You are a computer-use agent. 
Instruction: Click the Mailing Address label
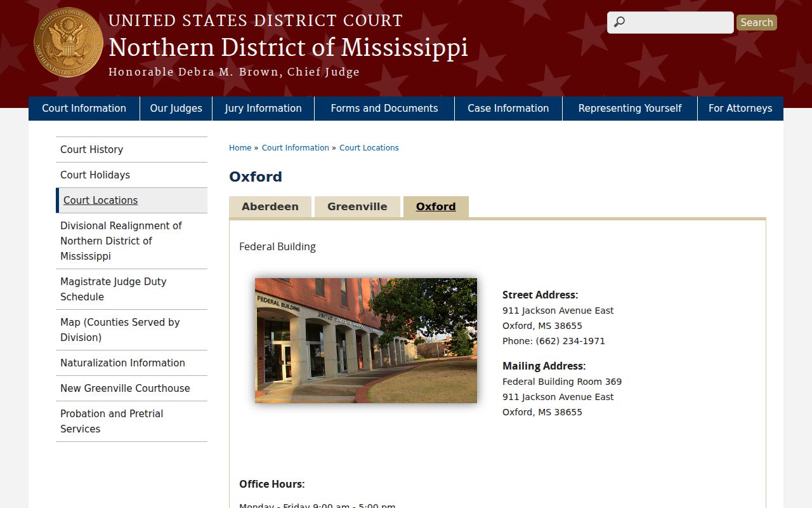544,366
